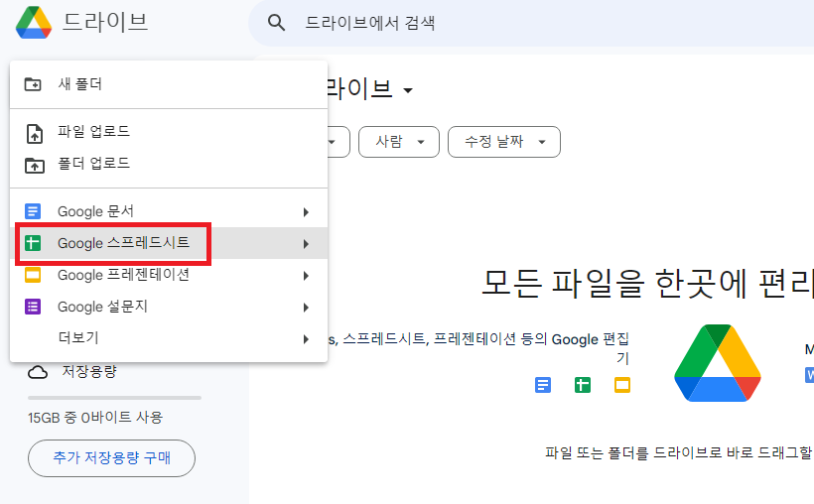Click the purple Google Forms icon in menu
This screenshot has height=504, width=814.
pos(33,307)
